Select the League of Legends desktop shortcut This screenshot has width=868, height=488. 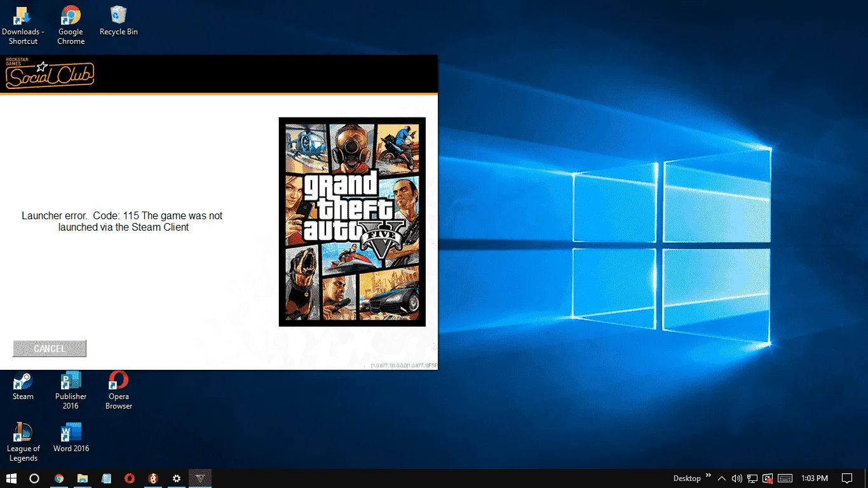tap(23, 442)
